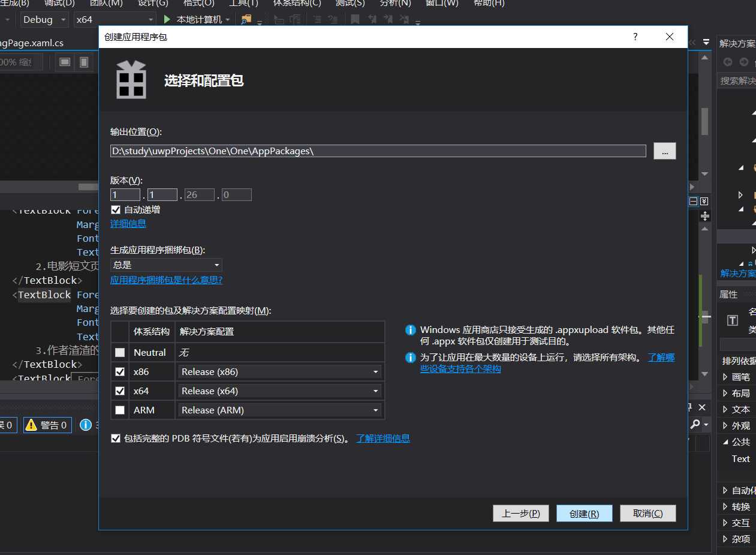Viewport: 756px width, 555px height.
Task: Toggle the include PDB symbol files checkbox
Action: click(116, 439)
